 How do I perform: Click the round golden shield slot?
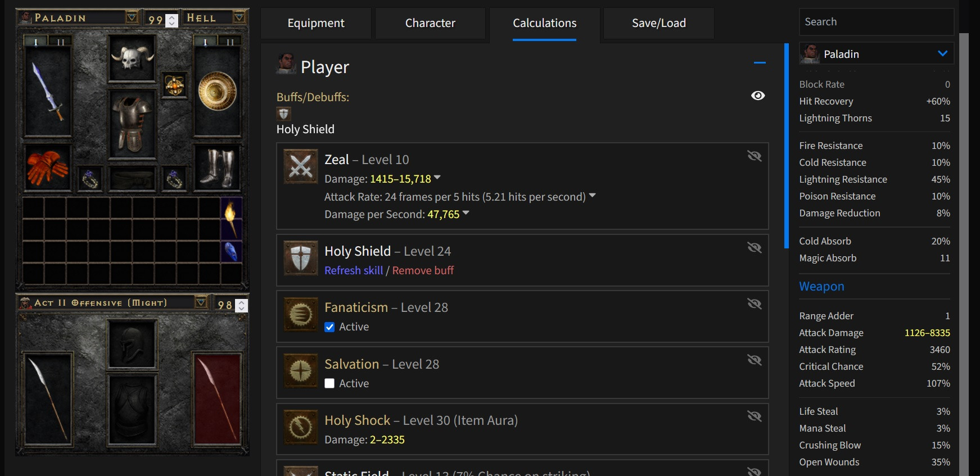pos(217,91)
